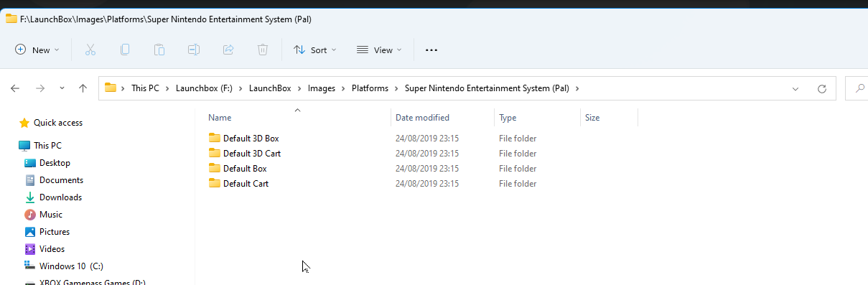
Task: Open Videos in navigation pane
Action: [52, 249]
